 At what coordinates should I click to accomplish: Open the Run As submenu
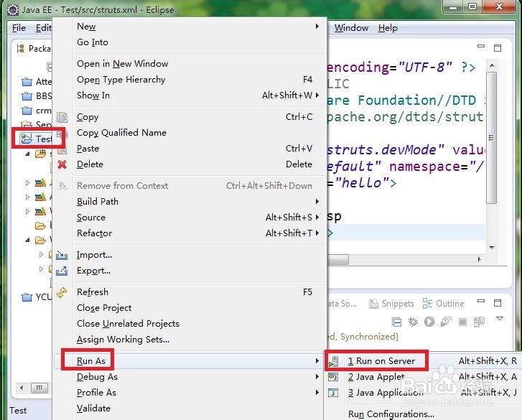[x=189, y=361]
